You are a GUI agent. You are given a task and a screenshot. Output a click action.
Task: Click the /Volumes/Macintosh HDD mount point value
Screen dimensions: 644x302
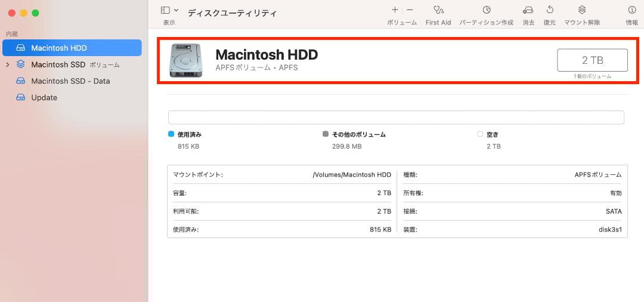click(352, 175)
